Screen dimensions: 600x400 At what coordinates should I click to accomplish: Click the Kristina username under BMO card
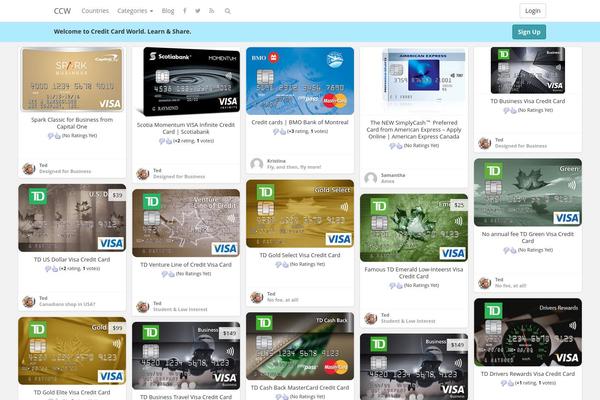click(276, 161)
